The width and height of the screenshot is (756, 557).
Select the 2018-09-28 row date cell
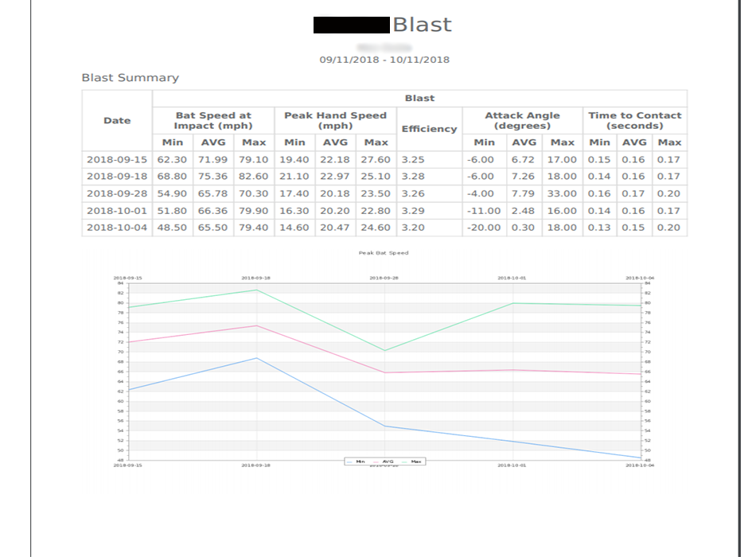[x=117, y=194]
